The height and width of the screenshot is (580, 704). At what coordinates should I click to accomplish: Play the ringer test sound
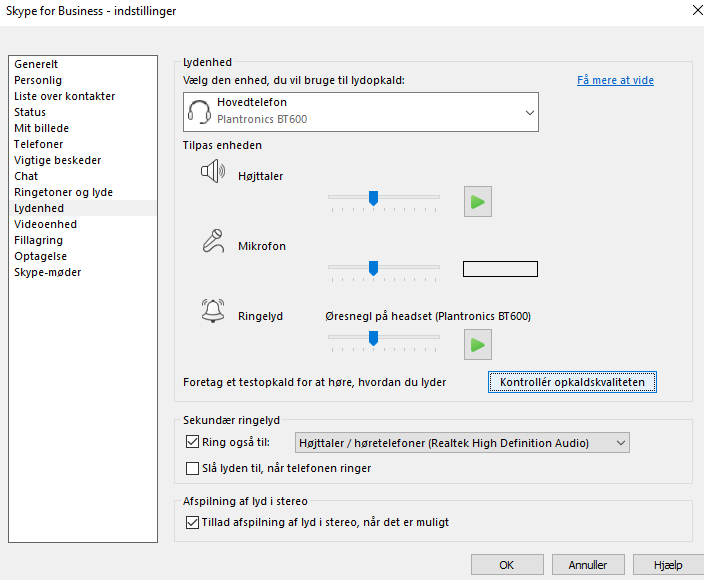pos(478,344)
